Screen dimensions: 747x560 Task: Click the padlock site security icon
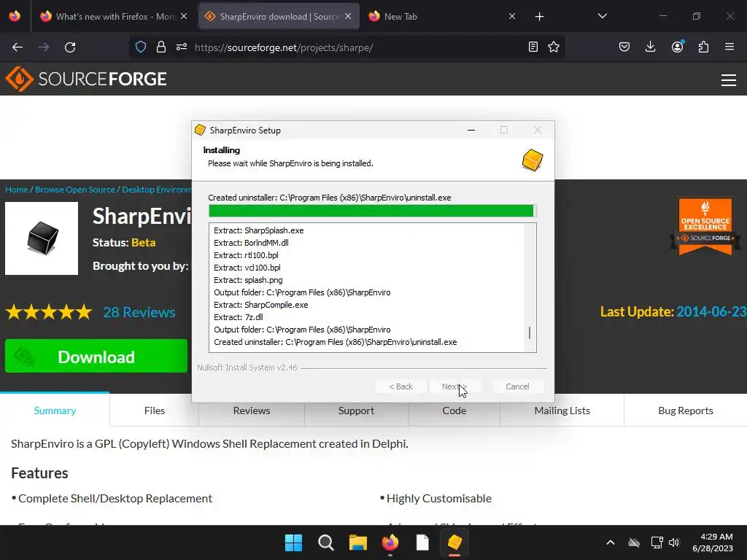click(x=161, y=47)
